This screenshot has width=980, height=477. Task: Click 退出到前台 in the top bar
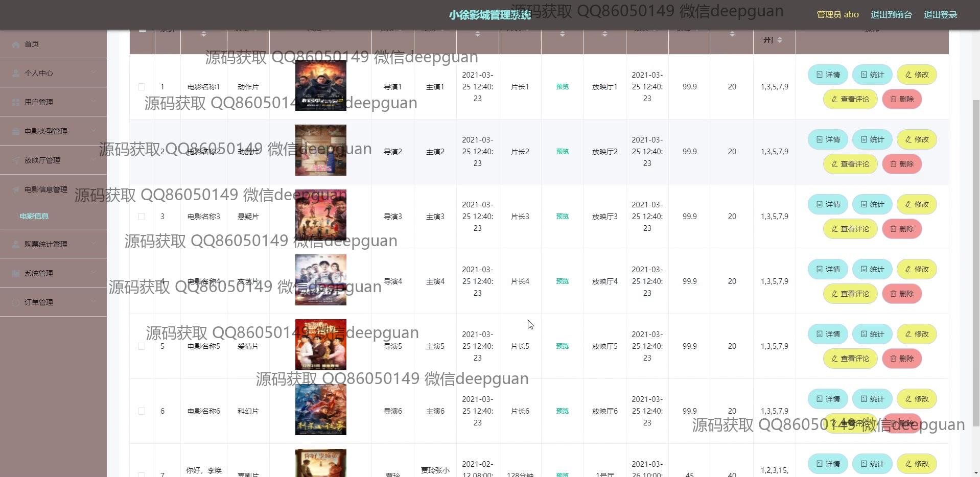point(891,14)
